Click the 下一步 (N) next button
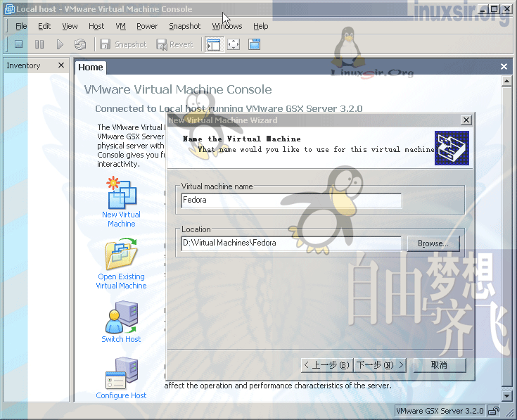The image size is (517, 420). (380, 365)
